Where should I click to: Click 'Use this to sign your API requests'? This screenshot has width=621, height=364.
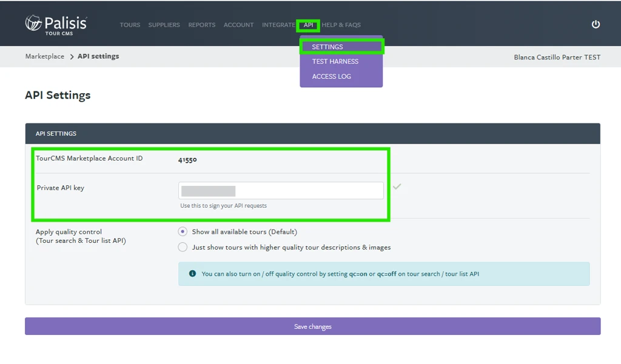pos(223,206)
